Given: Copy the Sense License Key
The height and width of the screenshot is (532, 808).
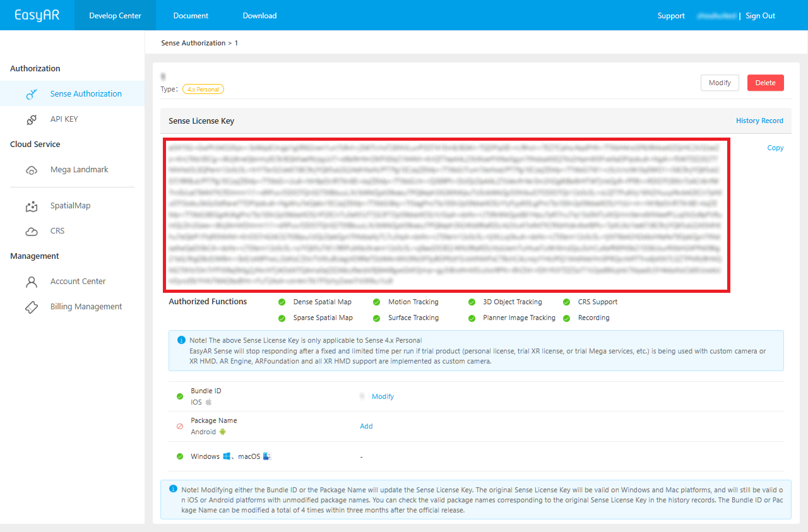Looking at the screenshot, I should point(775,148).
